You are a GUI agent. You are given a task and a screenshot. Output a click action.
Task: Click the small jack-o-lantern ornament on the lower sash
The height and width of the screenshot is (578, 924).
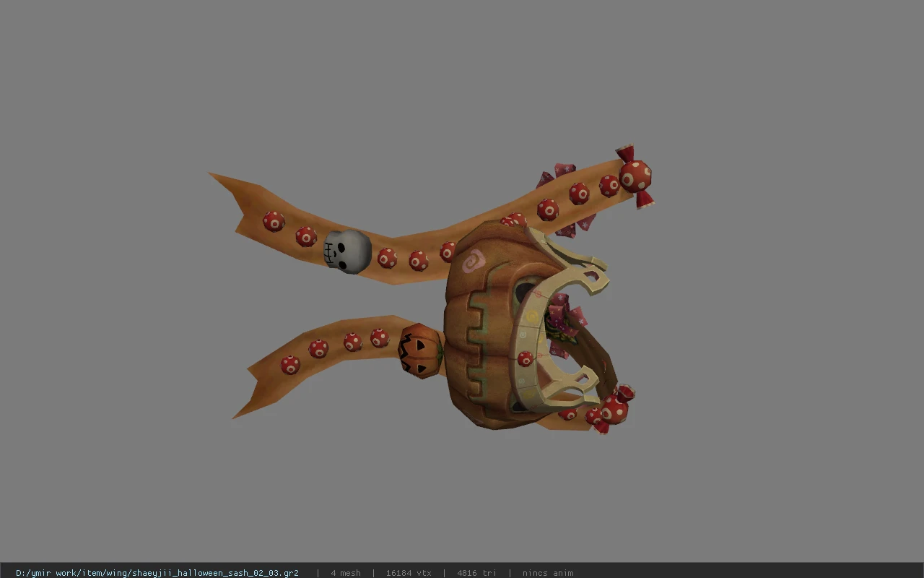[x=420, y=350]
